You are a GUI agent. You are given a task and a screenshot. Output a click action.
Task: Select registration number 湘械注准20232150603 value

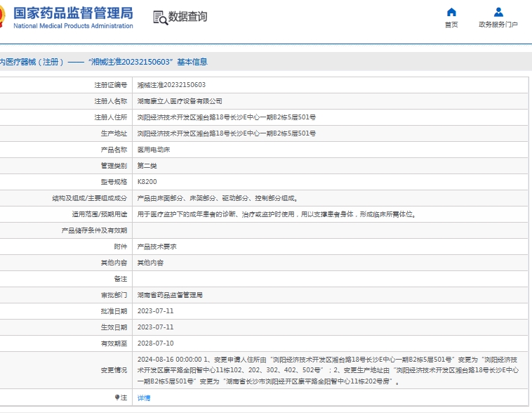click(x=171, y=85)
